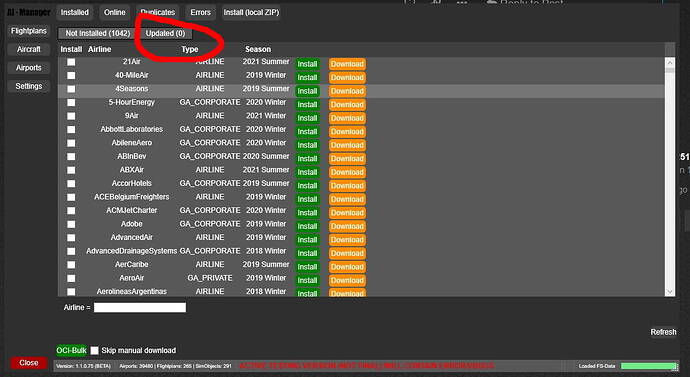
Task: Install the 21Air flightplan
Action: [307, 64]
